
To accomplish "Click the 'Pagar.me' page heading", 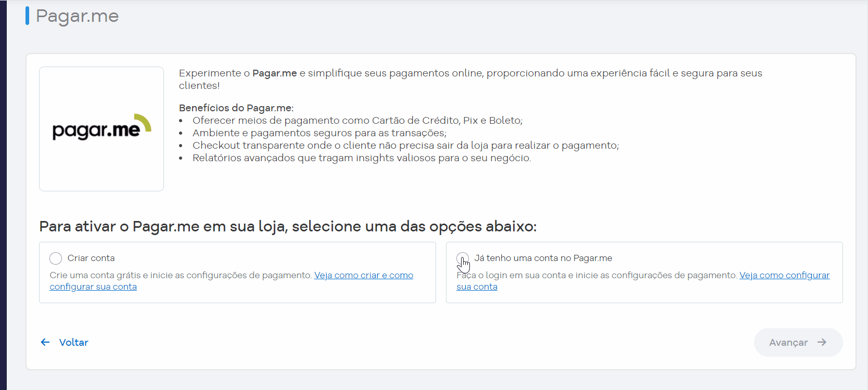I will [77, 16].
